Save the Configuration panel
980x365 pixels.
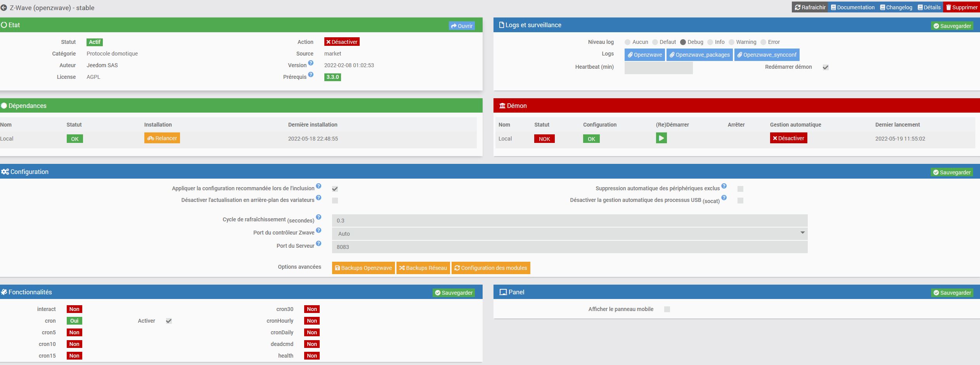tap(952, 172)
